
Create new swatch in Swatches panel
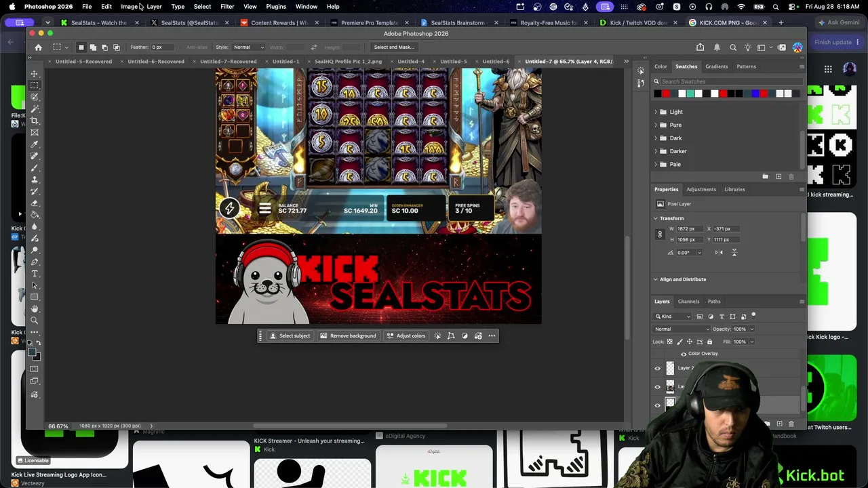[778, 177]
